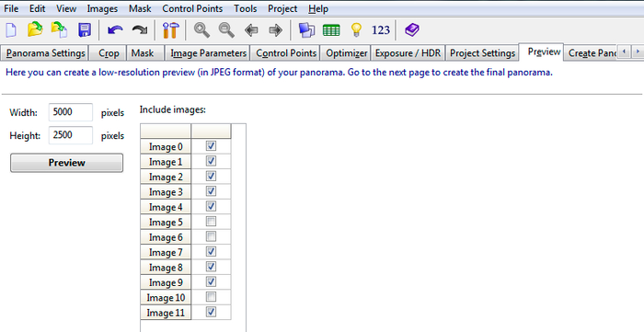Click the zoom in magnifier icon

click(201, 30)
